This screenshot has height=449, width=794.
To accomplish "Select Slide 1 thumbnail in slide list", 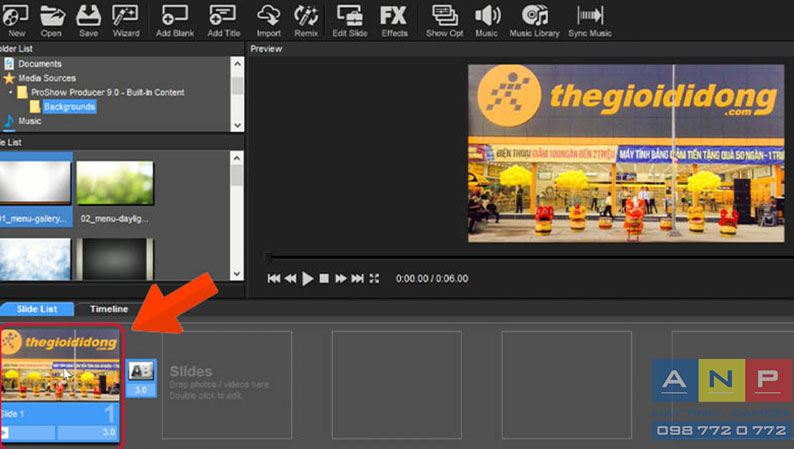I will point(60,365).
